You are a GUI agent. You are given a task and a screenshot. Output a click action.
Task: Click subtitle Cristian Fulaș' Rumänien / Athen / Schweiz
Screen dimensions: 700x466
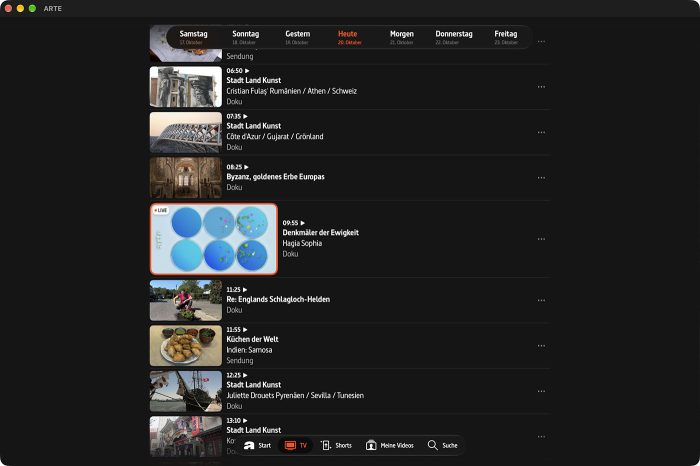tap(292, 91)
